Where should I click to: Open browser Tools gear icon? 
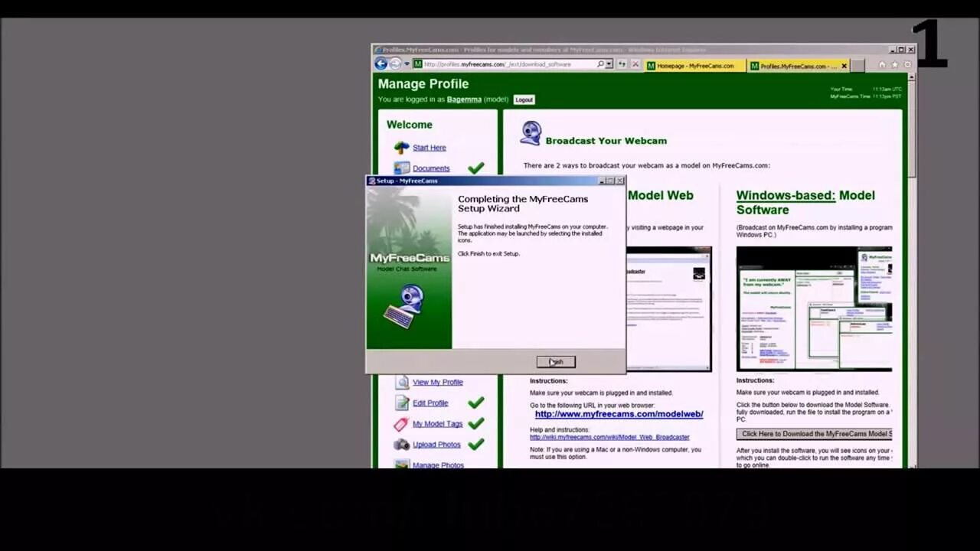coord(908,65)
